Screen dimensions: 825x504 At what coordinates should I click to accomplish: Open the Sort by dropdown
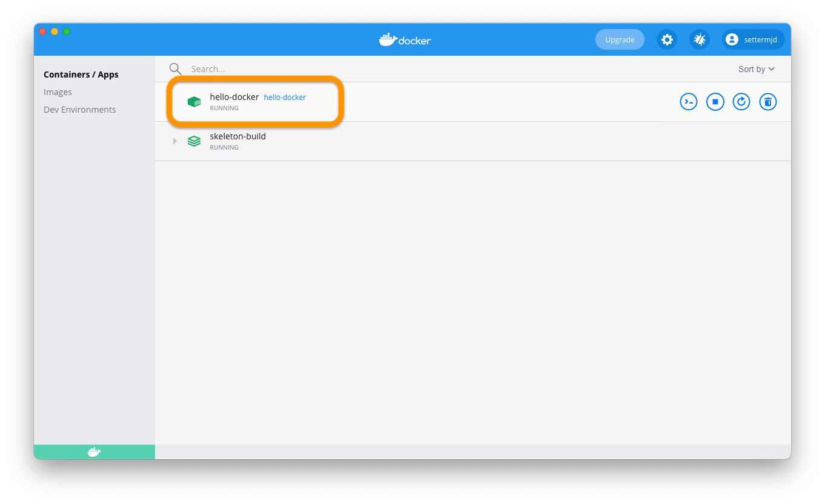(x=756, y=69)
